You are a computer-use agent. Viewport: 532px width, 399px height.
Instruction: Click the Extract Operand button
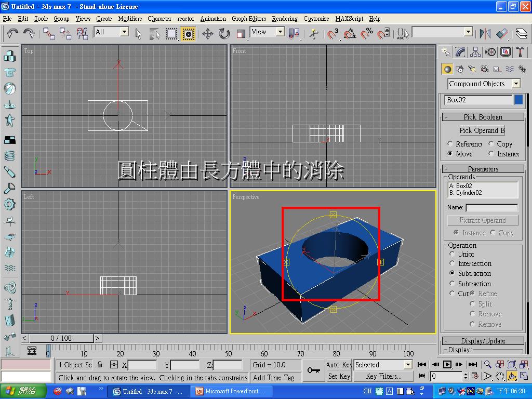[483, 220]
